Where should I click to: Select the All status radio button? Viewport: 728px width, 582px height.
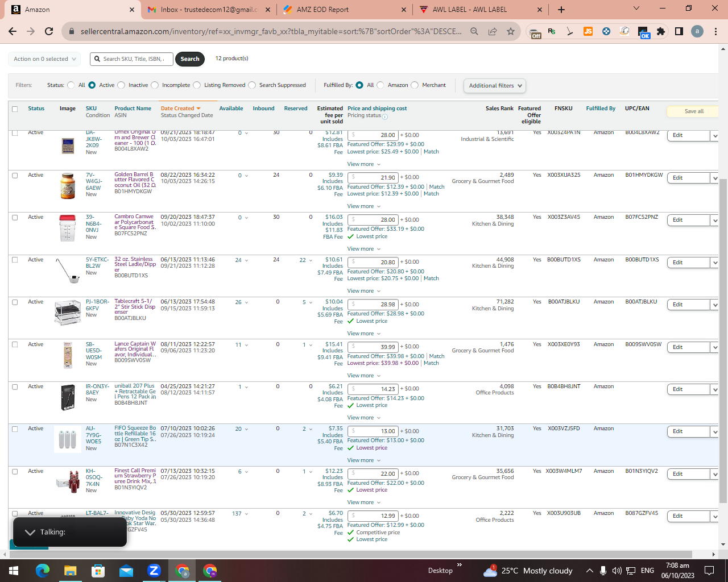(x=71, y=85)
